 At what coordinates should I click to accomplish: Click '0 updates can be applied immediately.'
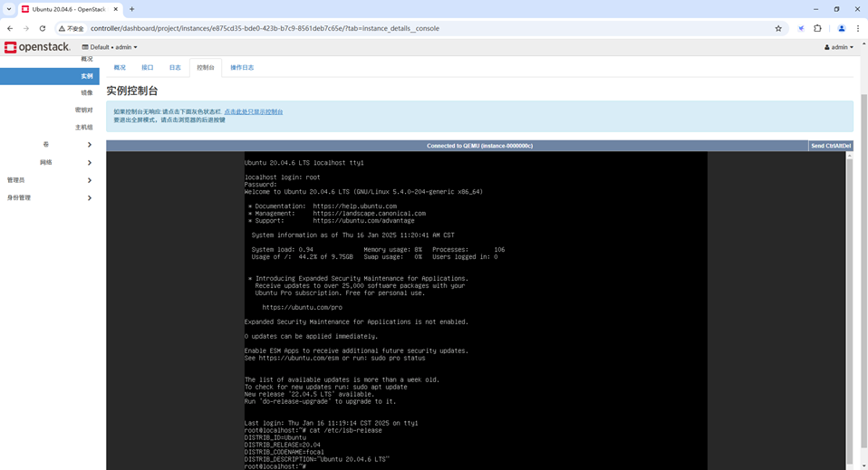click(x=311, y=336)
